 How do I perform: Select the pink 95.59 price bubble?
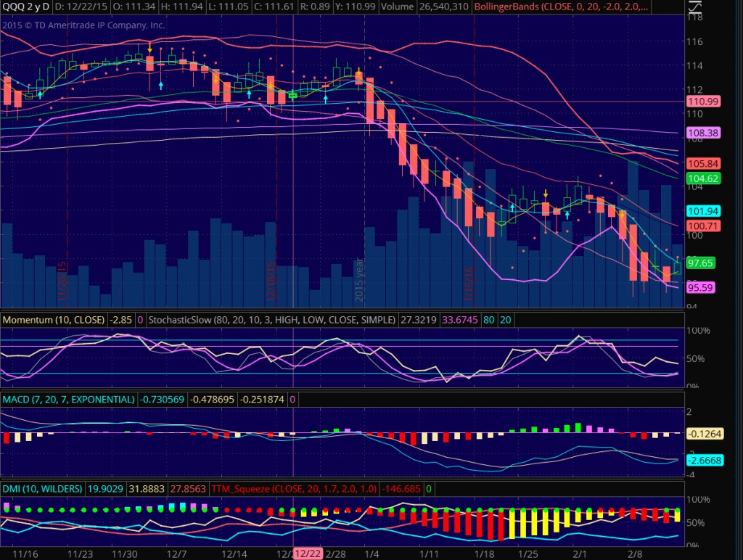tap(702, 287)
